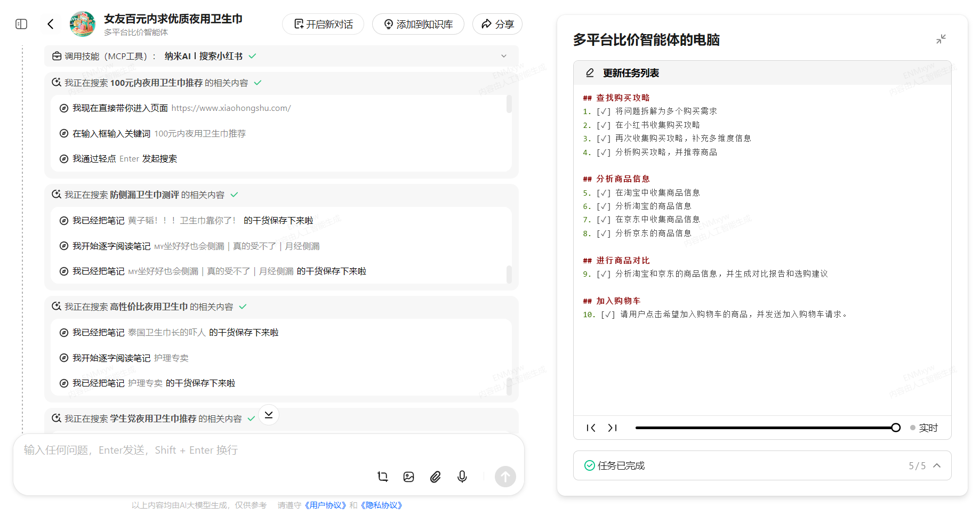Select the 加入购物车 heading
980x515 pixels.
point(618,301)
